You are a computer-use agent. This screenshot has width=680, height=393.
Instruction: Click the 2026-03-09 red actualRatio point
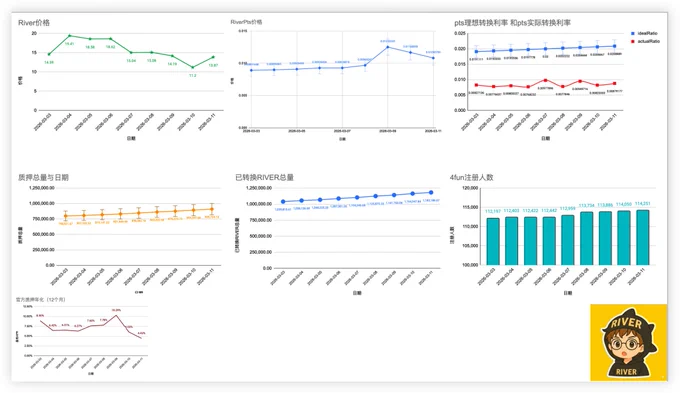pyautogui.click(x=580, y=81)
